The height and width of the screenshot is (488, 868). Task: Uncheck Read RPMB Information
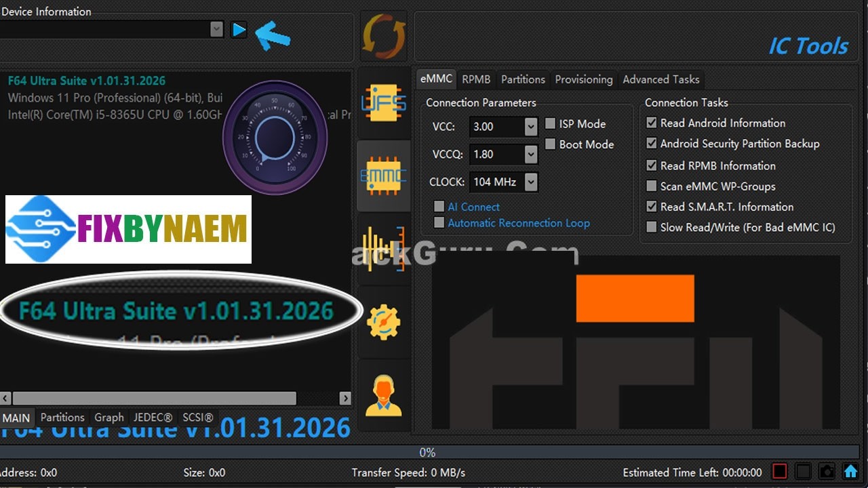point(652,165)
